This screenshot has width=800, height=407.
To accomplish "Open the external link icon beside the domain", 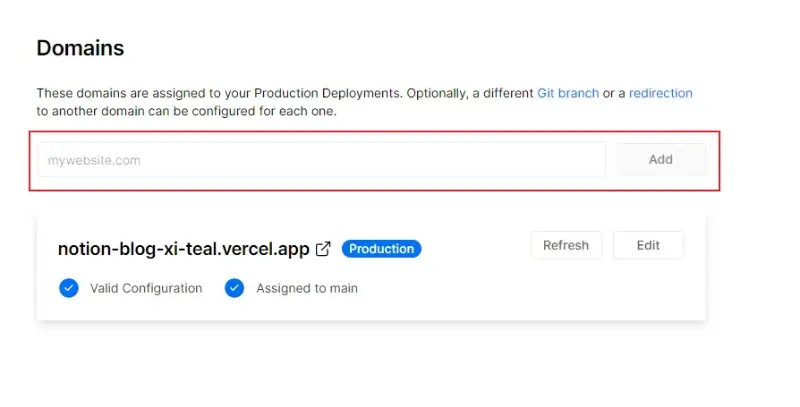I will click(x=323, y=249).
